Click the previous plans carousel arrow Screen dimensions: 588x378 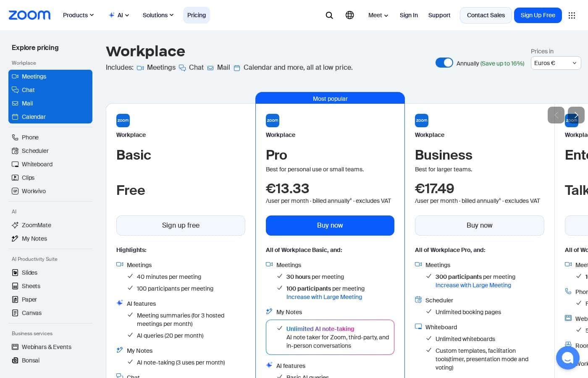click(556, 115)
